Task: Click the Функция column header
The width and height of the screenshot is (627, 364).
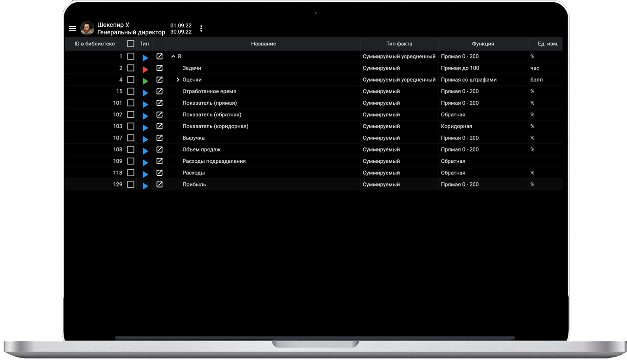Action: [483, 44]
